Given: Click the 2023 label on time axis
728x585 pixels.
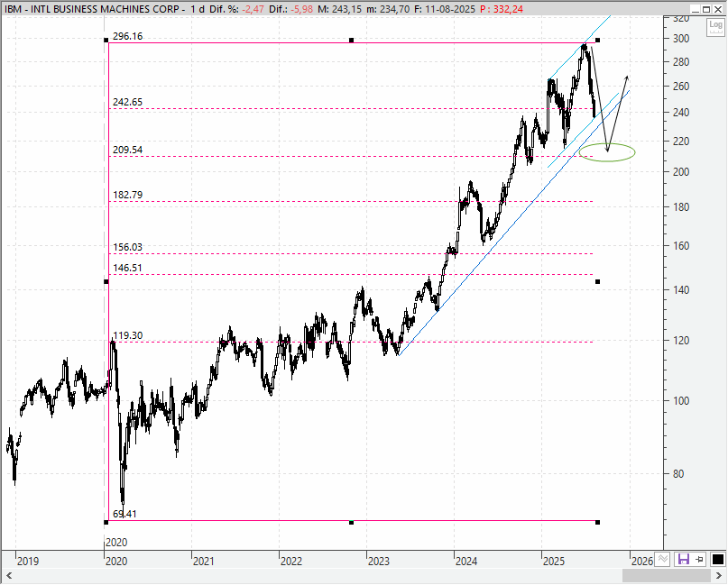Looking at the screenshot, I should 378,562.
